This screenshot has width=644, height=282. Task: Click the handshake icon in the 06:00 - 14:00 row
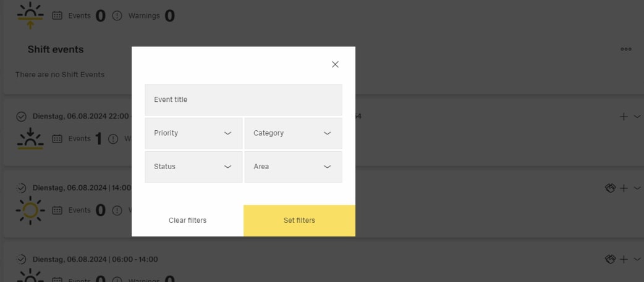point(610,260)
